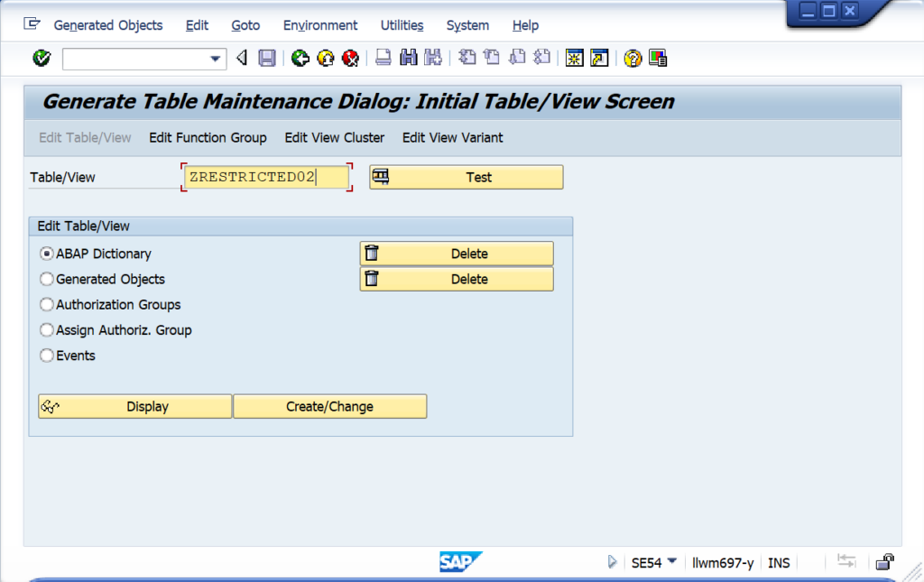Click the Enter (green checkmark) icon
Viewport: 924px width, 582px height.
point(42,58)
